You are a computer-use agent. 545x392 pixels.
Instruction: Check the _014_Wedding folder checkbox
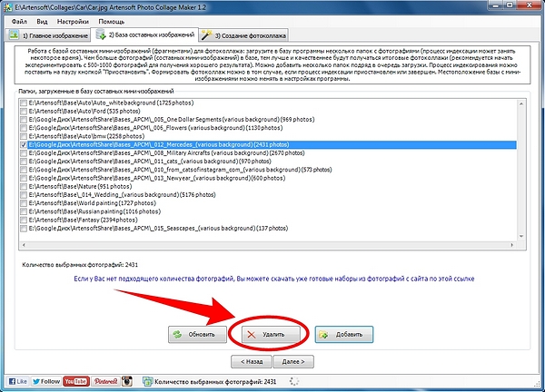[x=24, y=195]
